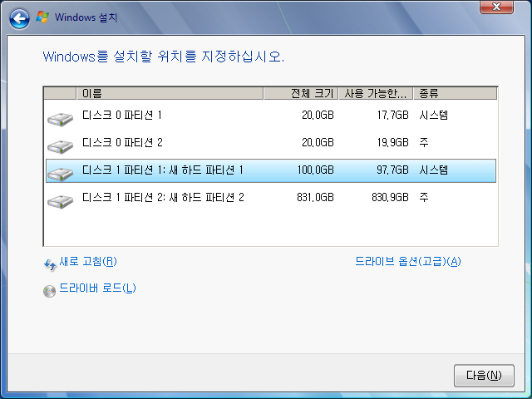Viewport: 532px width, 399px height.
Task: Sort by the 종류 column header
Action: (456, 93)
